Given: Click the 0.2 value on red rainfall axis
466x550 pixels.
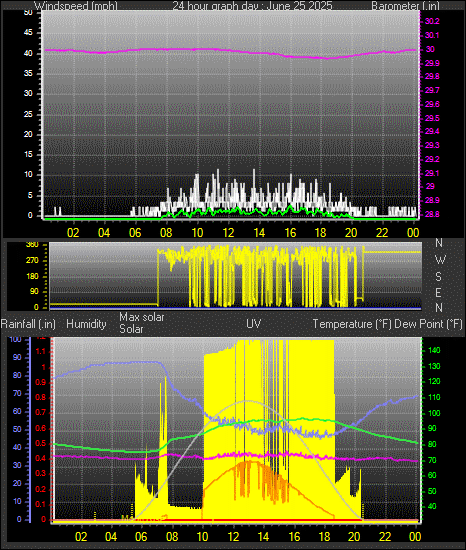Looking at the screenshot, I should (x=41, y=489).
